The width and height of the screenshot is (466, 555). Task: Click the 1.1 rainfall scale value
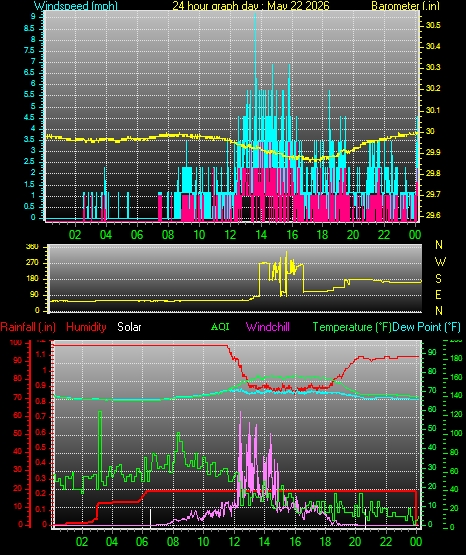click(41, 354)
